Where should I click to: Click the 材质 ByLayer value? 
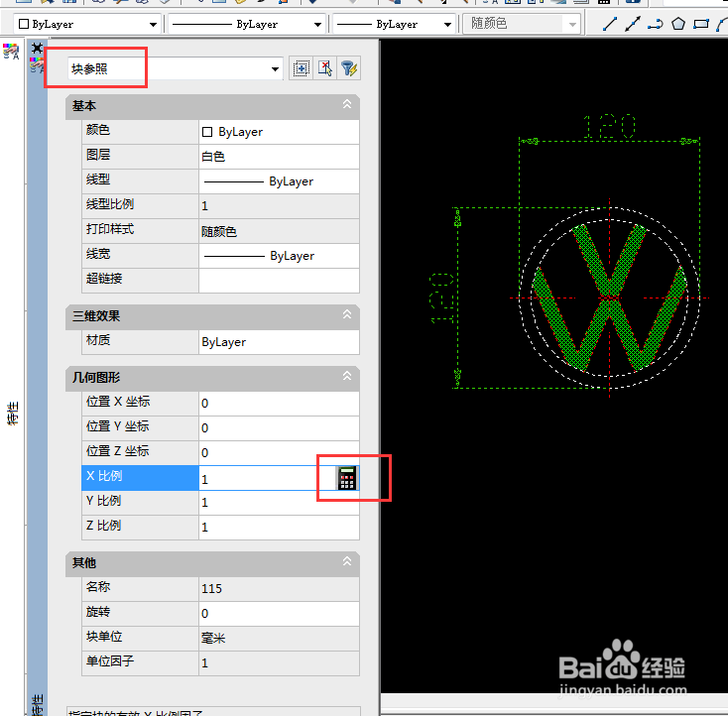(279, 342)
